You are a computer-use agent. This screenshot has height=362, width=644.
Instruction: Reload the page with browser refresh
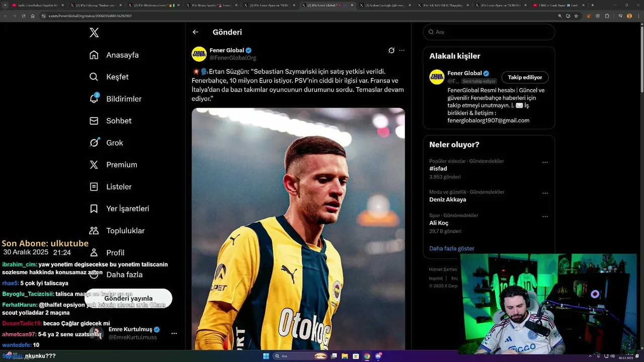pos(23,16)
